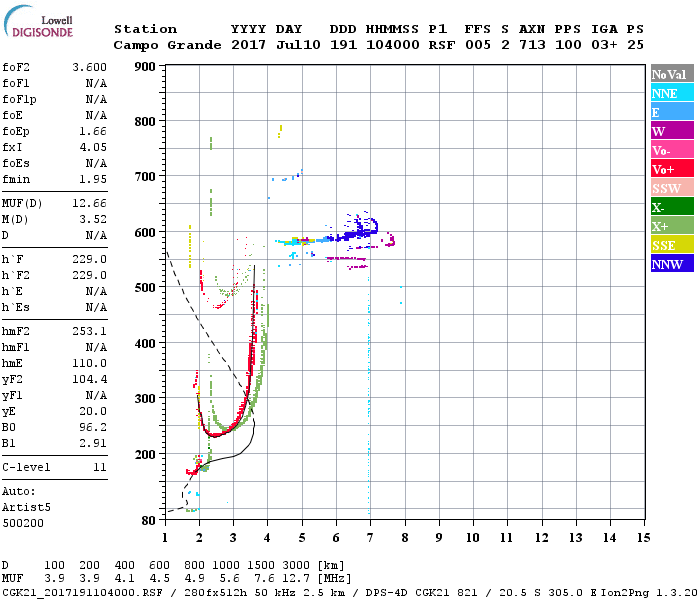Click the [MHz] unit label
The height and width of the screenshot is (600, 700).
334,579
